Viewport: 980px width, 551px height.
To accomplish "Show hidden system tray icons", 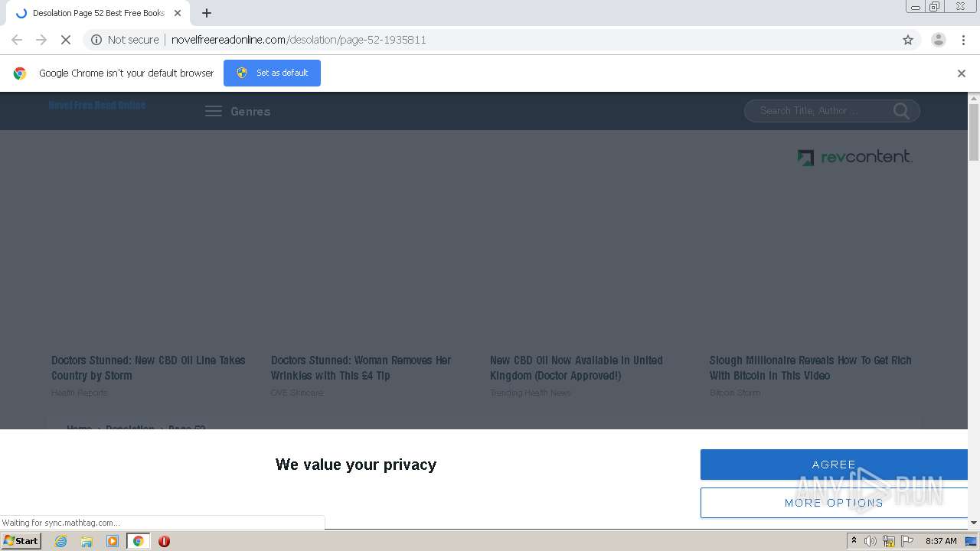I will pos(854,541).
